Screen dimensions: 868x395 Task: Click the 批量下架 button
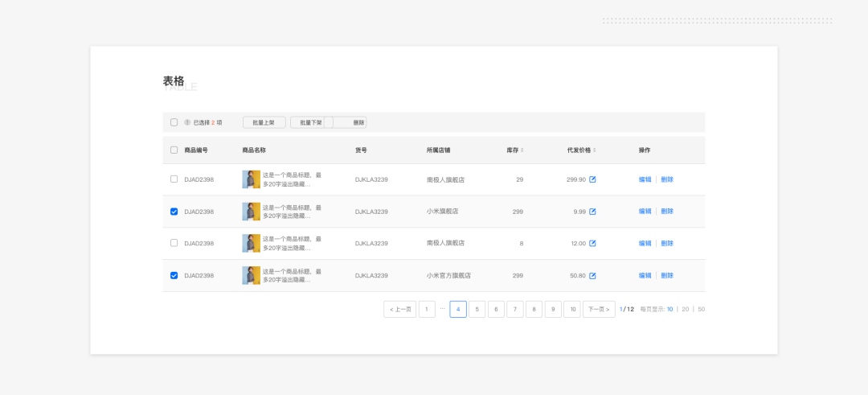point(311,122)
